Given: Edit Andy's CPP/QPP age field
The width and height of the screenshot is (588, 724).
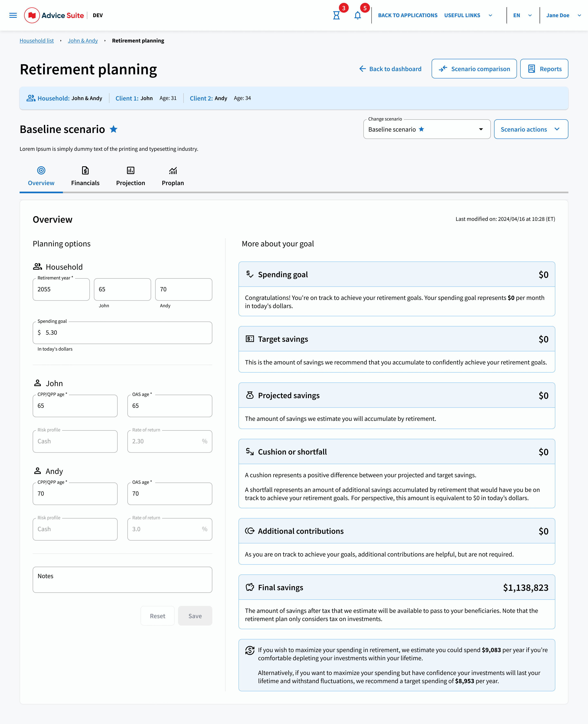Looking at the screenshot, I should pos(75,494).
